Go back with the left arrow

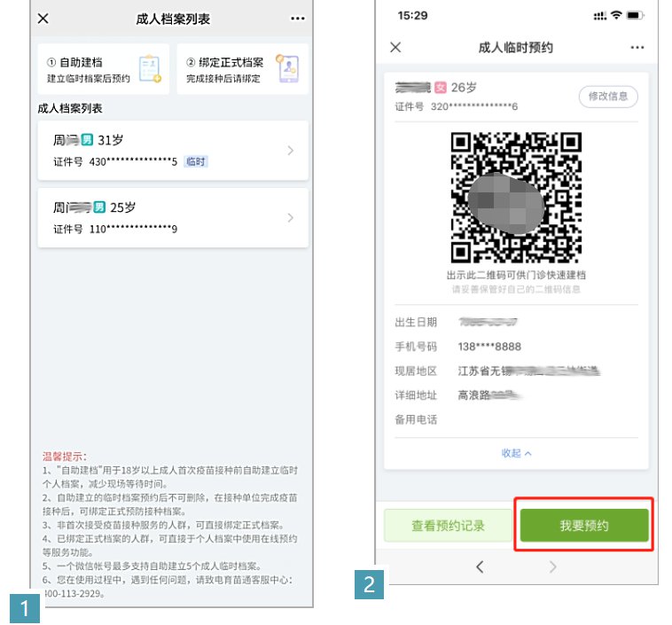(480, 566)
